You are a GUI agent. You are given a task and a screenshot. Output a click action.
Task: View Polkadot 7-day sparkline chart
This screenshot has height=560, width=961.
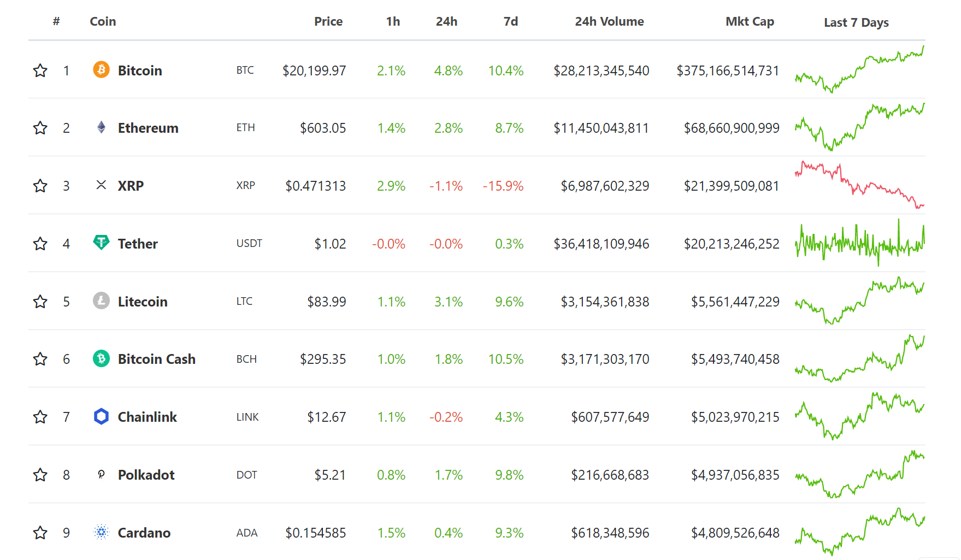tap(860, 474)
